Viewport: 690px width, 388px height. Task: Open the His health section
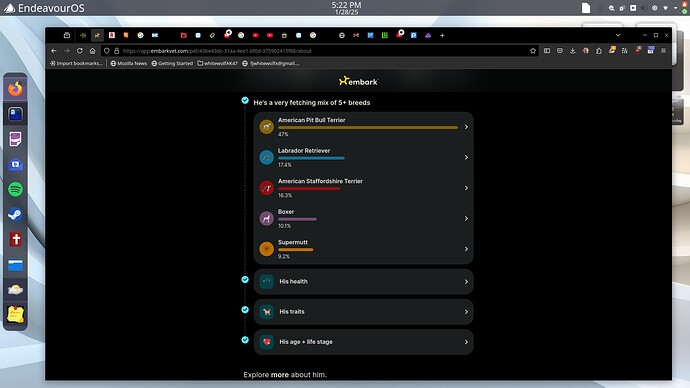pyautogui.click(x=363, y=282)
